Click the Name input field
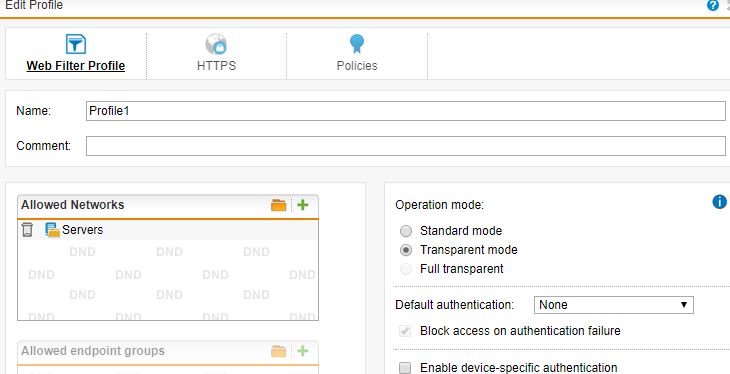 [x=406, y=111]
